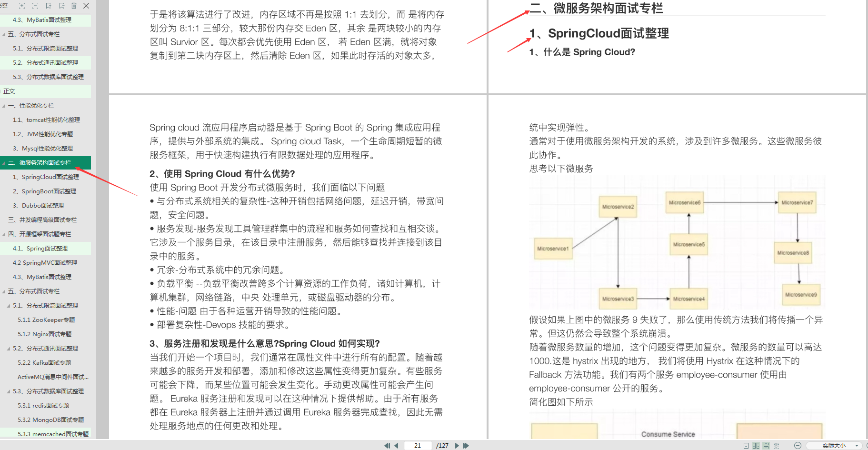Switch to two-page view
Viewport: 868px width, 450px height.
(756, 446)
